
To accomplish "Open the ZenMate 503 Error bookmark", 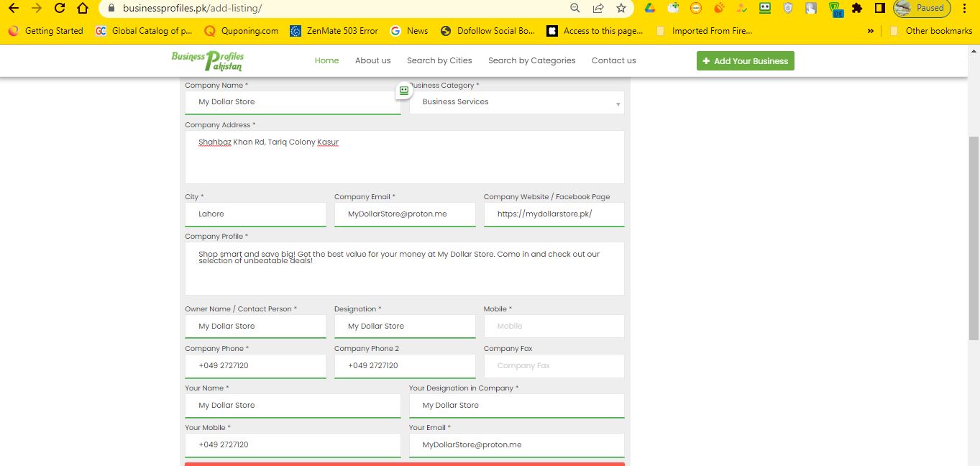I will pos(334,31).
